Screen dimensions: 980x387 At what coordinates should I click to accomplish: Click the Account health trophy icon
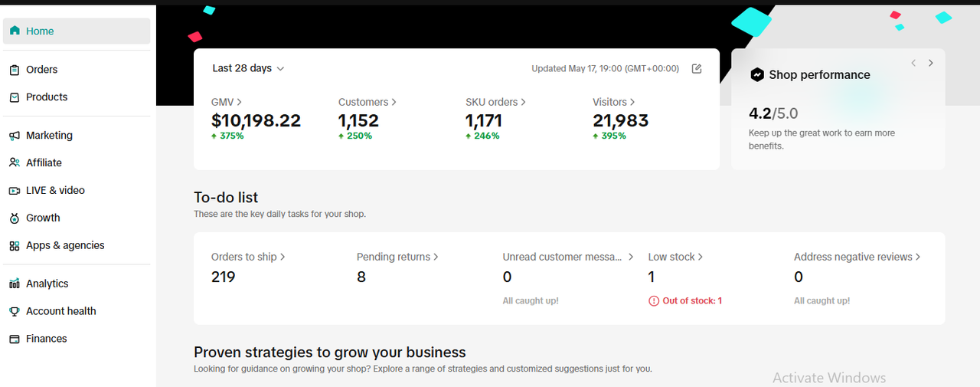click(14, 311)
